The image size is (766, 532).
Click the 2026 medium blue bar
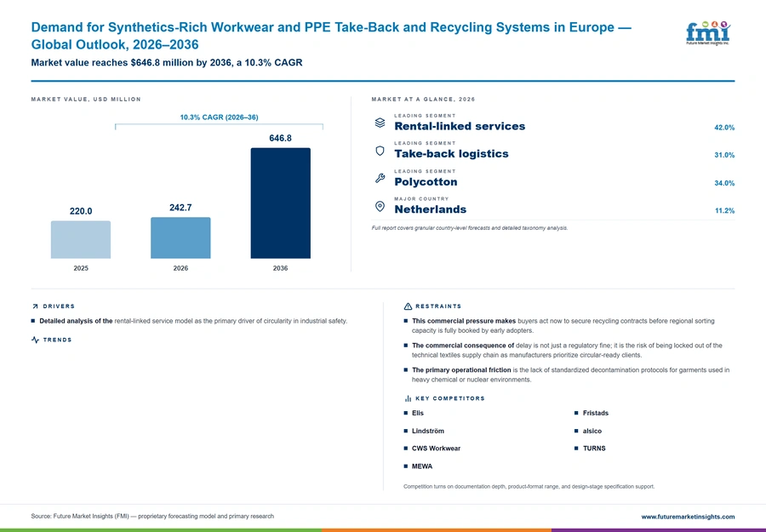click(x=180, y=237)
